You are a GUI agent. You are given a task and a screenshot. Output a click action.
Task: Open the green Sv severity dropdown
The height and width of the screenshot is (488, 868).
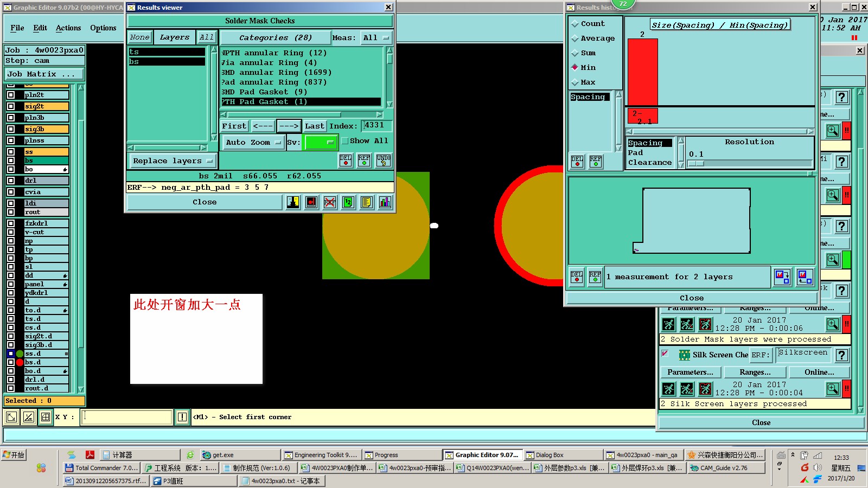(321, 143)
